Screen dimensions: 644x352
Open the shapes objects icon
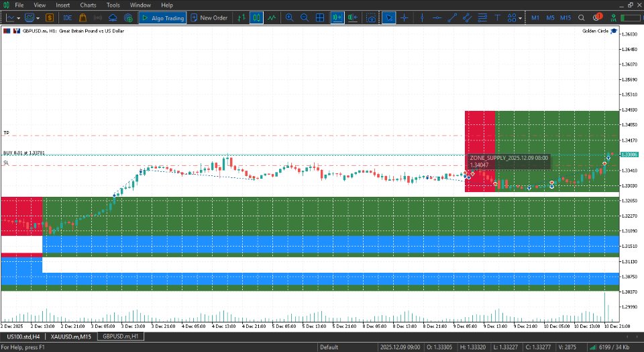click(512, 17)
